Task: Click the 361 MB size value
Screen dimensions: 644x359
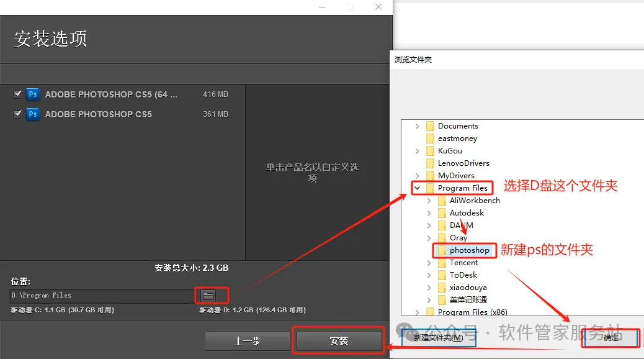Action: click(x=215, y=114)
